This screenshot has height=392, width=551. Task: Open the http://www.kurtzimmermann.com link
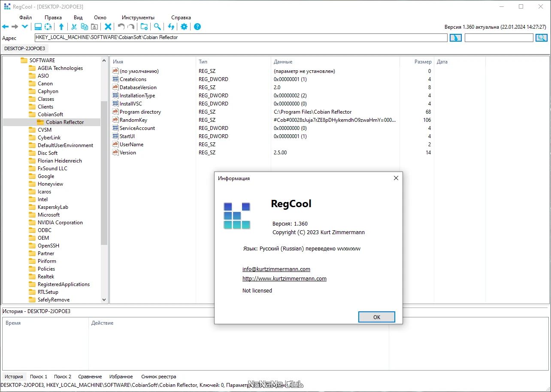(x=285, y=279)
